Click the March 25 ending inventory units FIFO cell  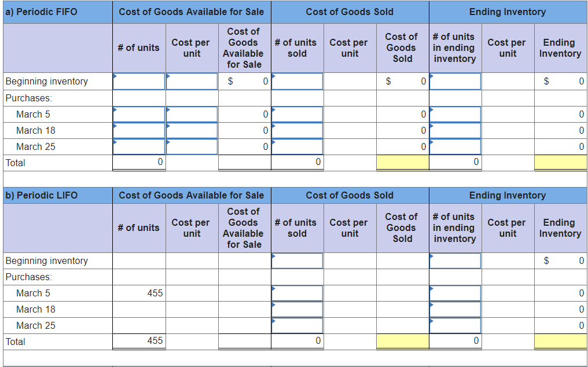coord(455,146)
